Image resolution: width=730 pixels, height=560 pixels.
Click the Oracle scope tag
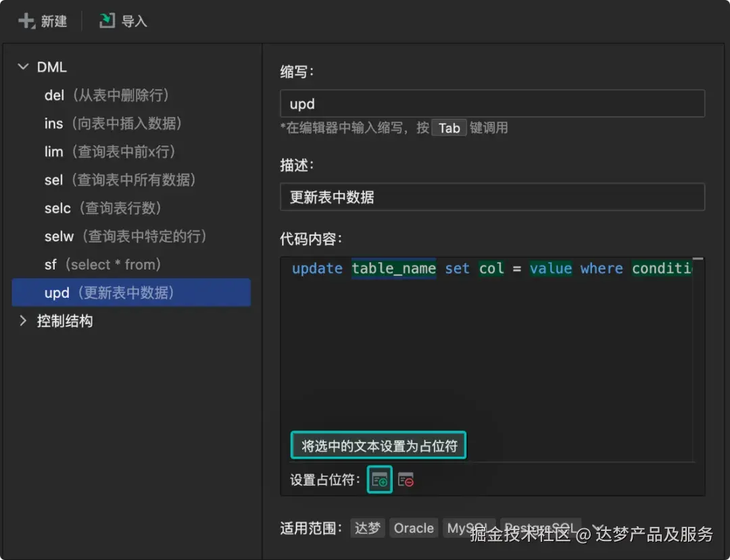click(x=414, y=528)
